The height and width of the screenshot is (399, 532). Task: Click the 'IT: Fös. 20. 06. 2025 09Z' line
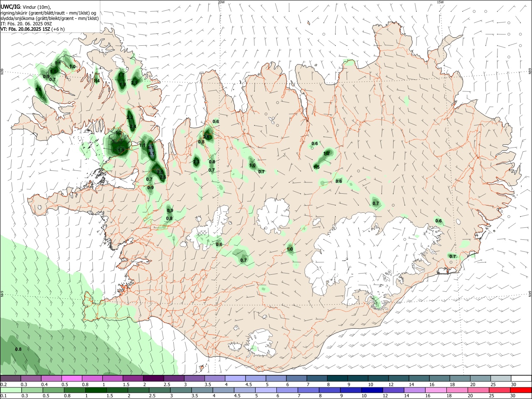click(26, 24)
